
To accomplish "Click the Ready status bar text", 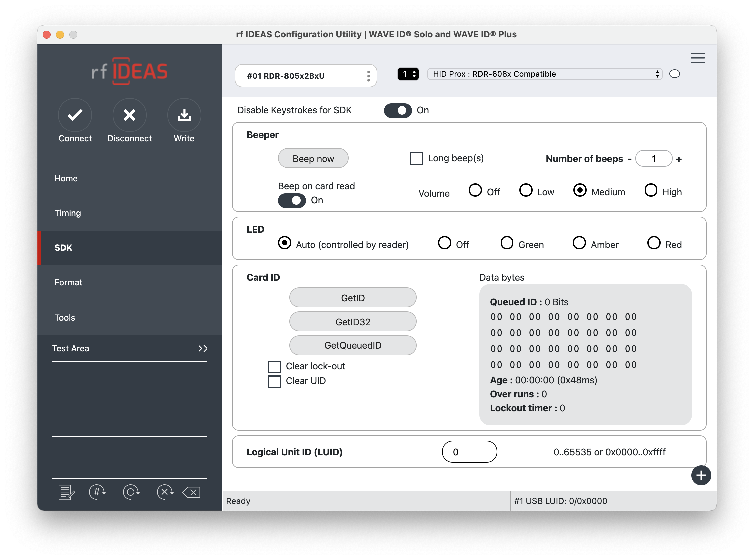I will pyautogui.click(x=238, y=501).
